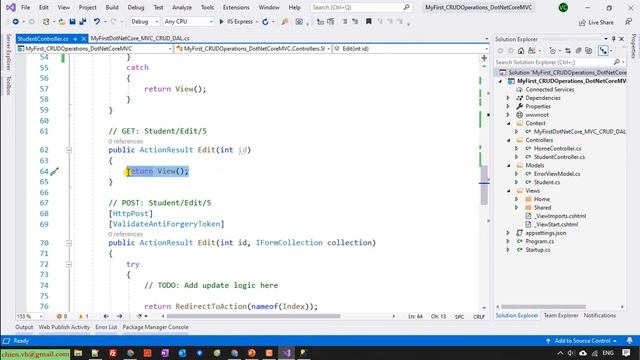The width and height of the screenshot is (640, 360).
Task: Click the previous issue arrow in editor status
Action: click(x=106, y=316)
